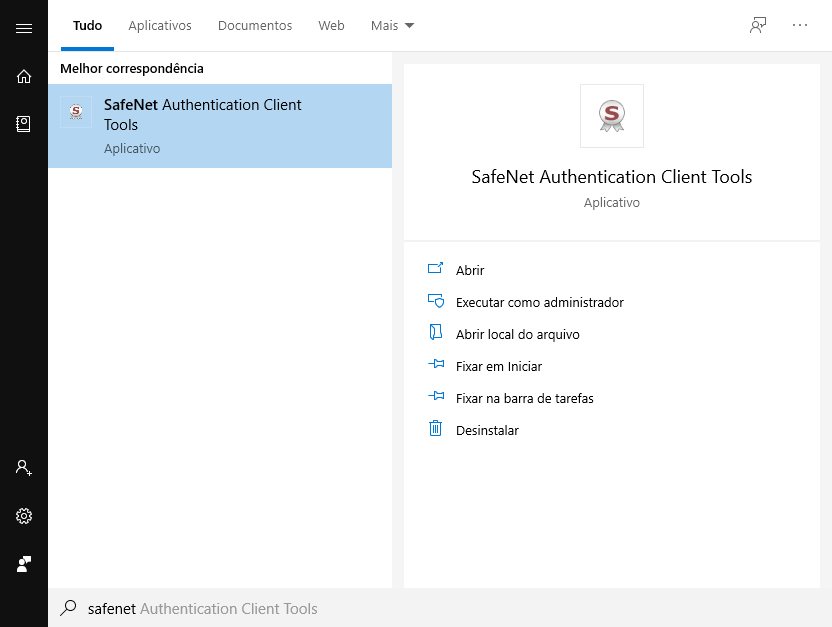Click the large SafeNet app icon in the preview pane
The width and height of the screenshot is (832, 627).
pos(611,116)
